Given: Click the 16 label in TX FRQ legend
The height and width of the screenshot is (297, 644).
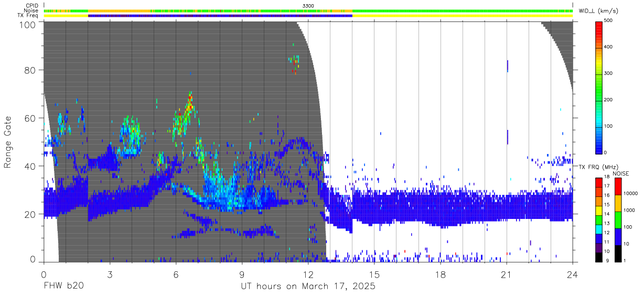Looking at the screenshot, I should 607,195.
